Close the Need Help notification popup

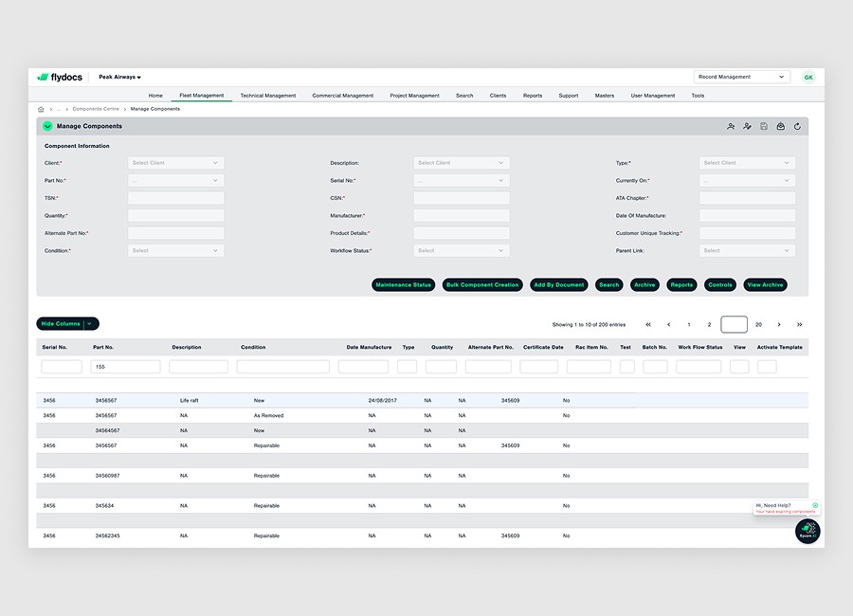click(x=815, y=505)
